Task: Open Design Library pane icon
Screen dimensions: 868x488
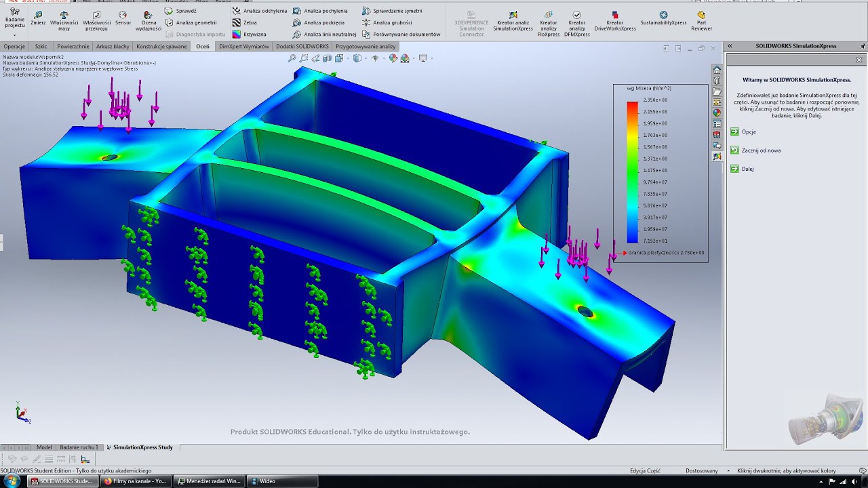Action: (717, 81)
